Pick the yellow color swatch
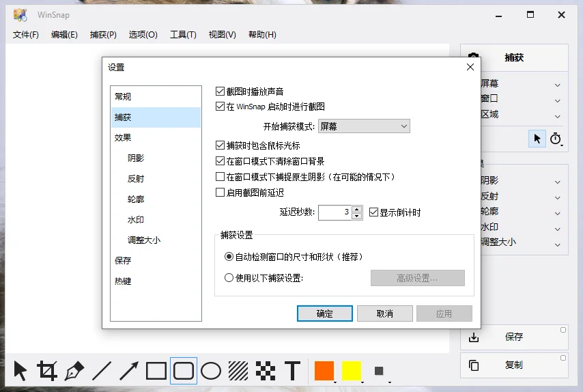 click(x=352, y=371)
